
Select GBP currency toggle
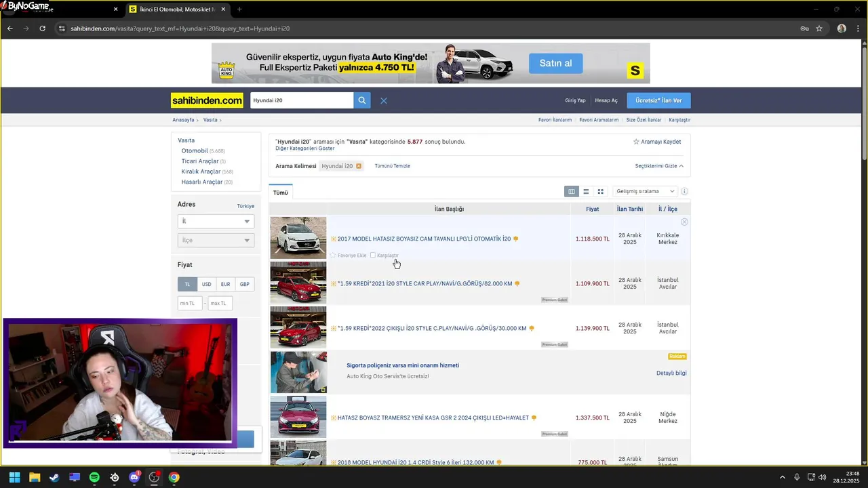pos(244,284)
